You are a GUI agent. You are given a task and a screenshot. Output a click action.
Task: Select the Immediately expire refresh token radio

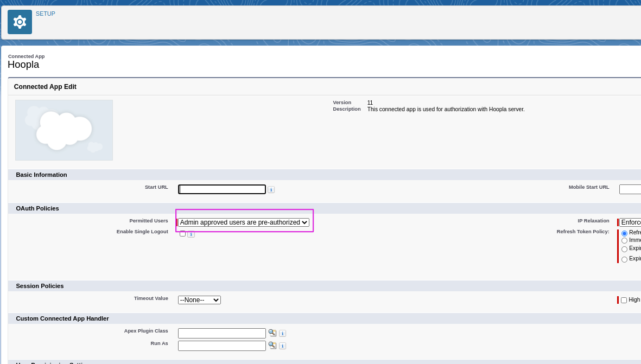coord(624,241)
